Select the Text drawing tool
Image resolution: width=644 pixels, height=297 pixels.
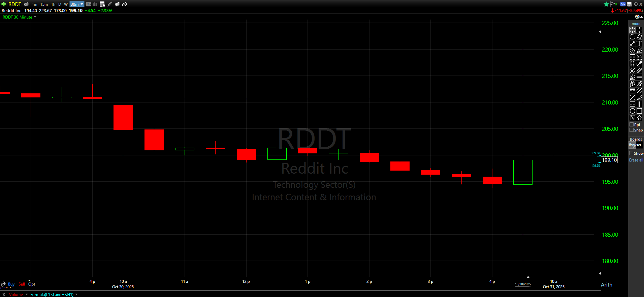pyautogui.click(x=639, y=43)
